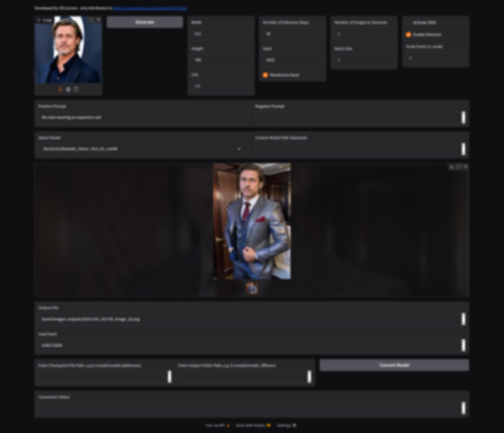Open the developer link at page top

[x=150, y=8]
